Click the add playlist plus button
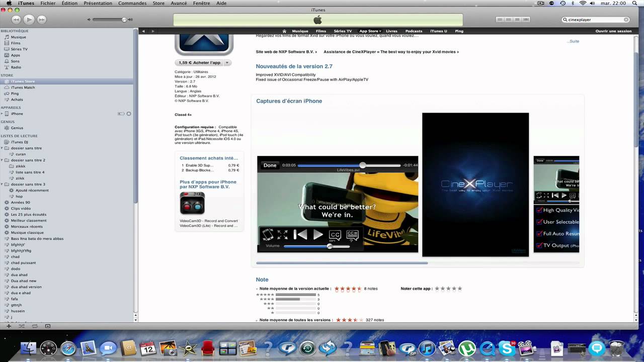This screenshot has width=644, height=362. [x=9, y=326]
